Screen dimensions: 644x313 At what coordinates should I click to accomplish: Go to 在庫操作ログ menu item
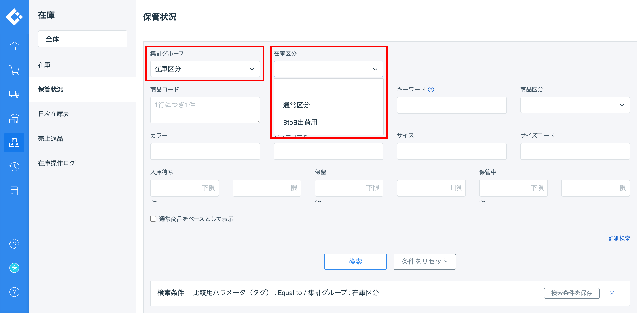click(57, 163)
